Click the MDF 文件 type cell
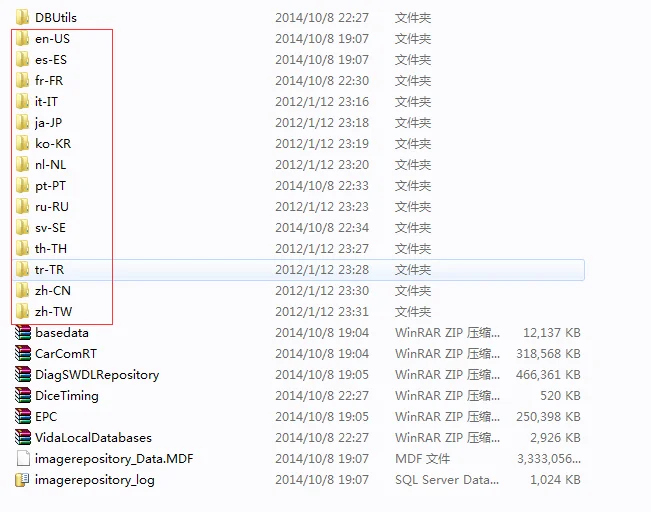 point(423,458)
